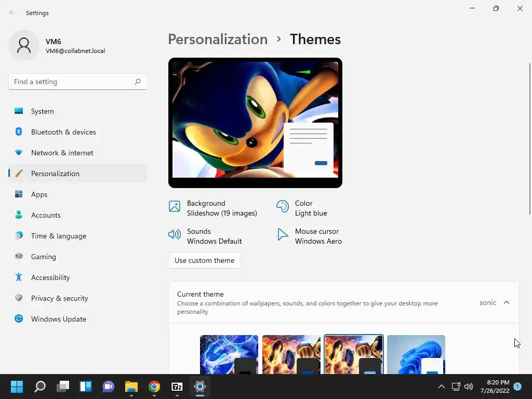Screen dimensions: 532x399
Task: Open Background slideshow settings
Action: point(213,208)
